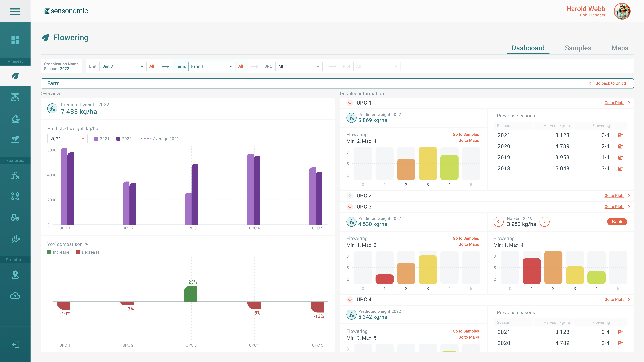This screenshot has height=362, width=644.
Task: Open the 2021 year comparison dropdown
Action: (67, 139)
